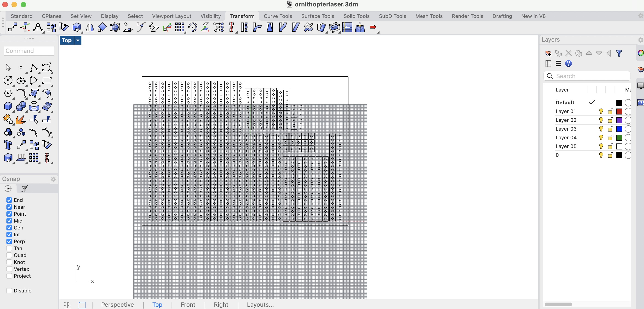
Task: Choose the Polyline tool in sidebar
Action: click(x=34, y=68)
